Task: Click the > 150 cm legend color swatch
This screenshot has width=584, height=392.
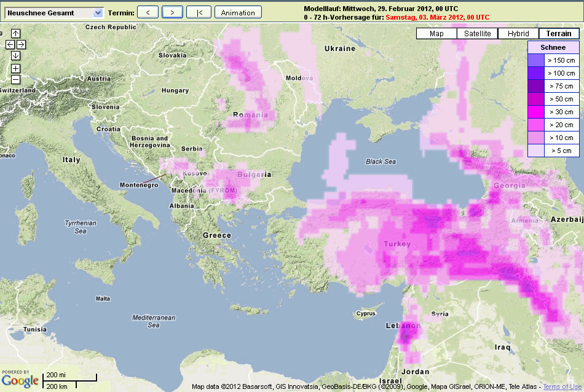Action: [x=536, y=60]
